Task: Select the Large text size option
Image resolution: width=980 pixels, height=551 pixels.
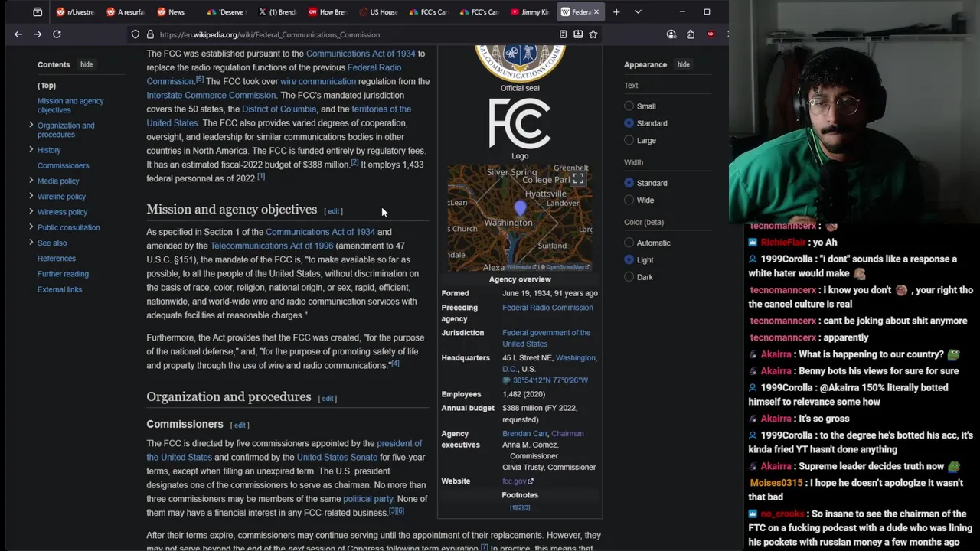Action: coord(629,140)
